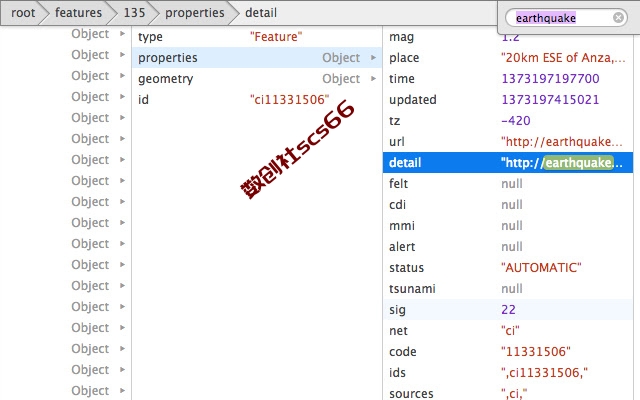Select the time 1373197197700 row
Screen dimensions: 640x400
click(508, 78)
